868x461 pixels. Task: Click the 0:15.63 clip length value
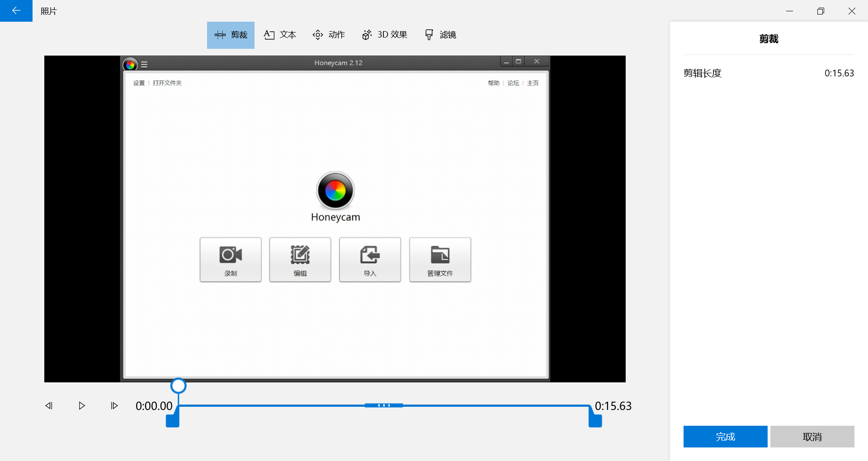(x=840, y=73)
